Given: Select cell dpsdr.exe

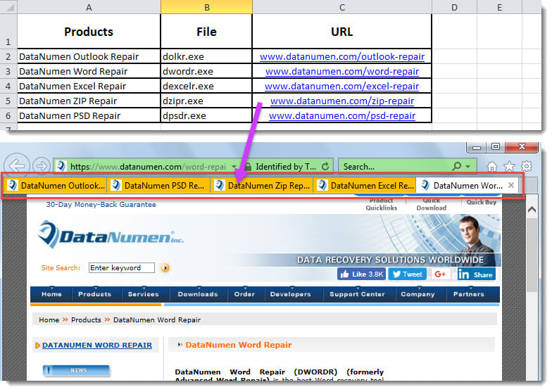Looking at the screenshot, I should [x=206, y=115].
